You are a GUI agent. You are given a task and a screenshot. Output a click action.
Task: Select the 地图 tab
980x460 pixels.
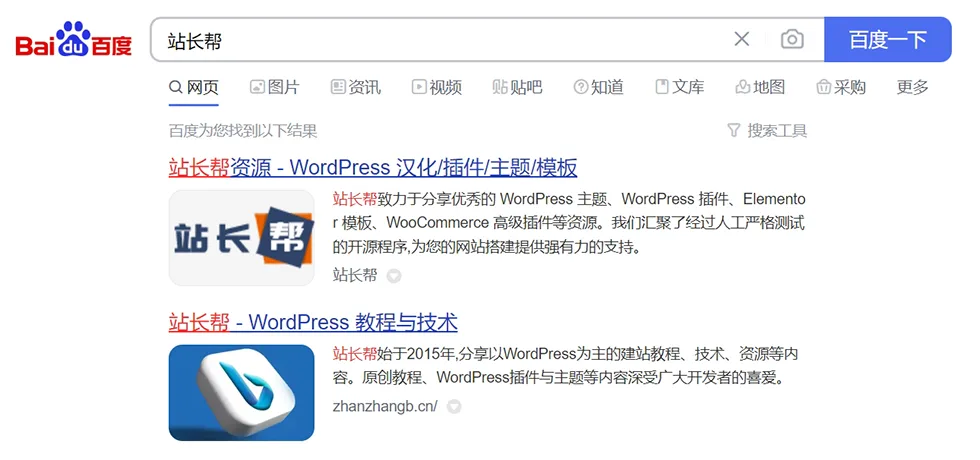760,87
